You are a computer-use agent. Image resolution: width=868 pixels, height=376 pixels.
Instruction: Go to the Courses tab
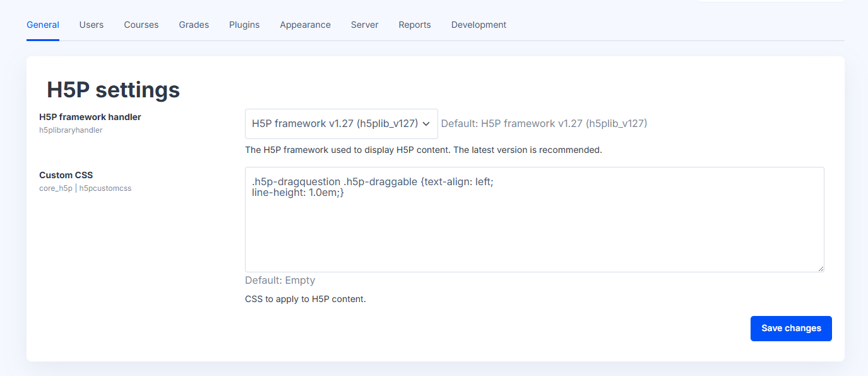(141, 25)
